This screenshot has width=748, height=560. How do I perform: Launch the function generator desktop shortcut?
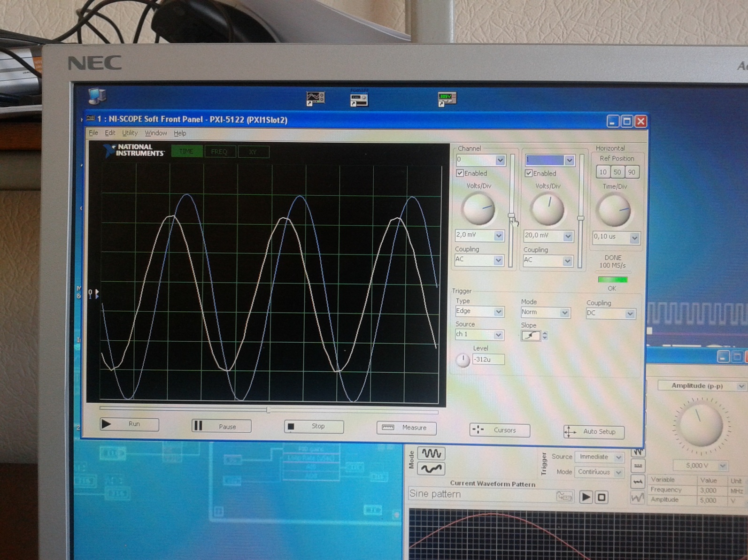359,99
